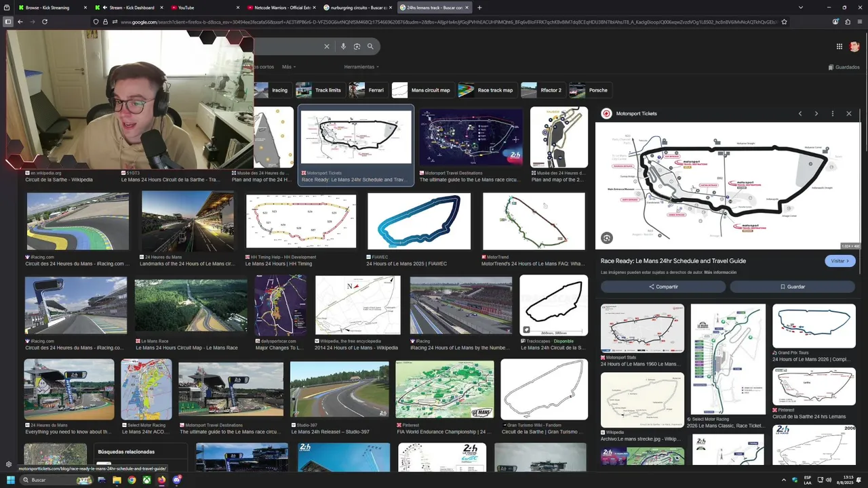
Task: Open Grand Prix Tours related image
Action: (x=814, y=326)
